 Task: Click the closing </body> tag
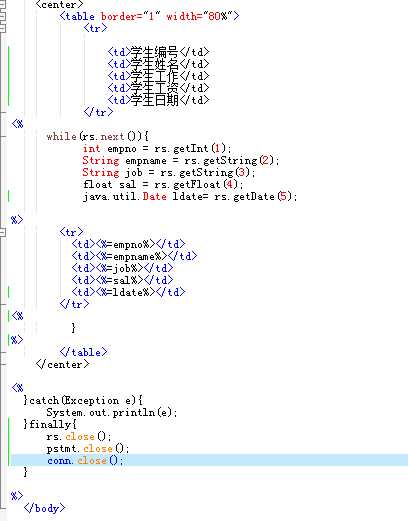[x=44, y=508]
